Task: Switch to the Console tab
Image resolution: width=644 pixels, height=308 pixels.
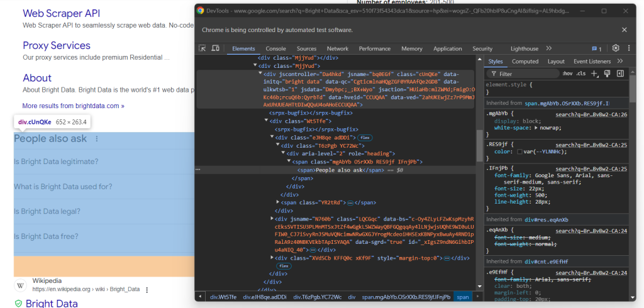Action: [275, 48]
